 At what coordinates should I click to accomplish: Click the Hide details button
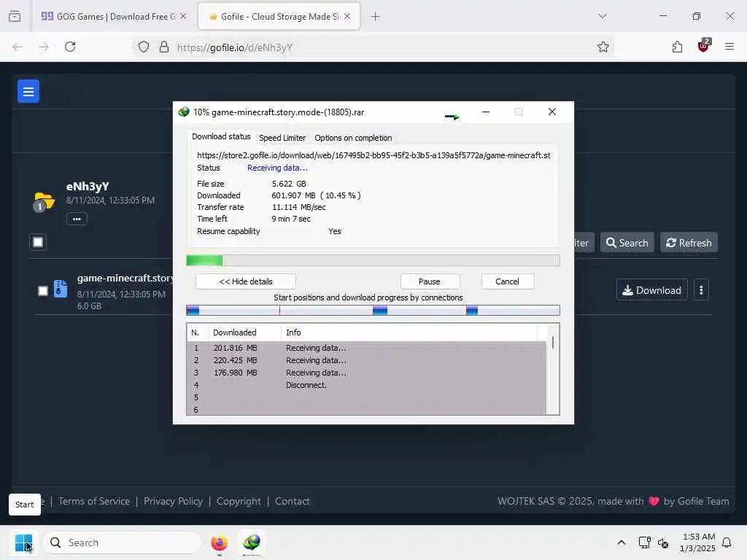[246, 281]
